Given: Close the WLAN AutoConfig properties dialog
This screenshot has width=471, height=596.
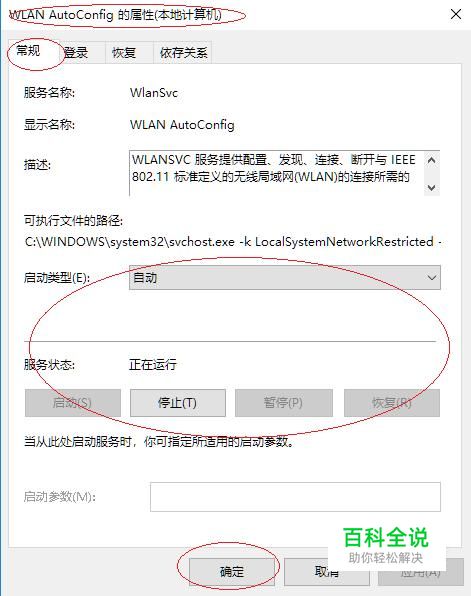Looking at the screenshot, I should click(456, 14).
